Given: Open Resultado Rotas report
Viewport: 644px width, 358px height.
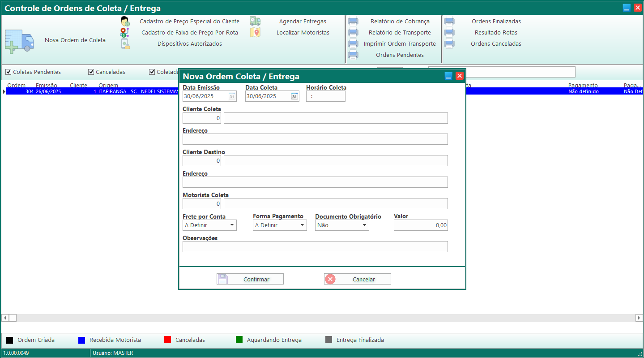Looking at the screenshot, I should click(495, 33).
